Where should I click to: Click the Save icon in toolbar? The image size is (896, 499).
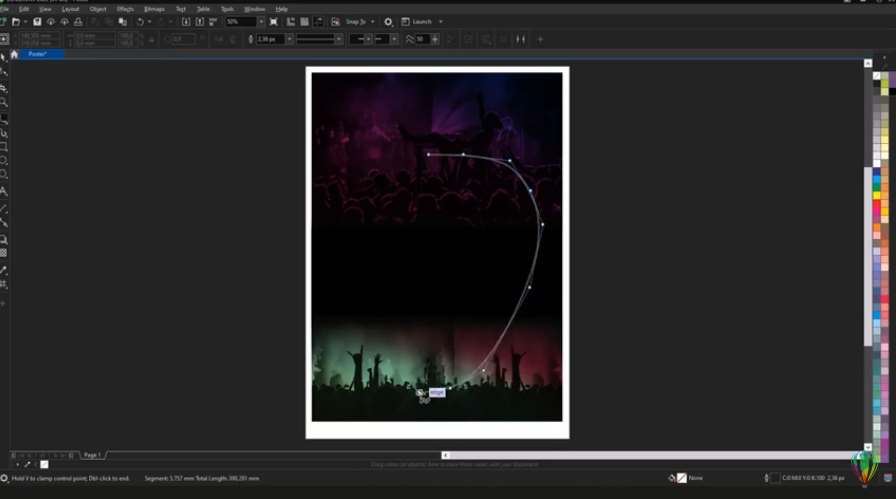37,21
